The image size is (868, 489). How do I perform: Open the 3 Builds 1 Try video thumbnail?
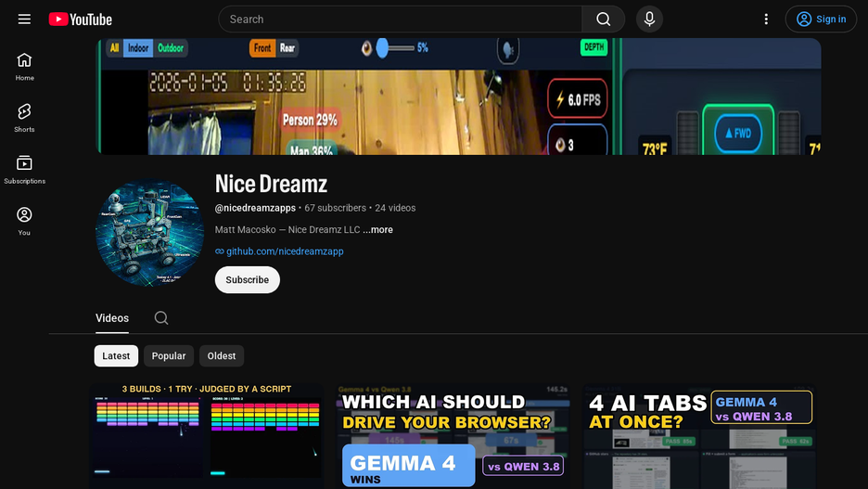207,436
